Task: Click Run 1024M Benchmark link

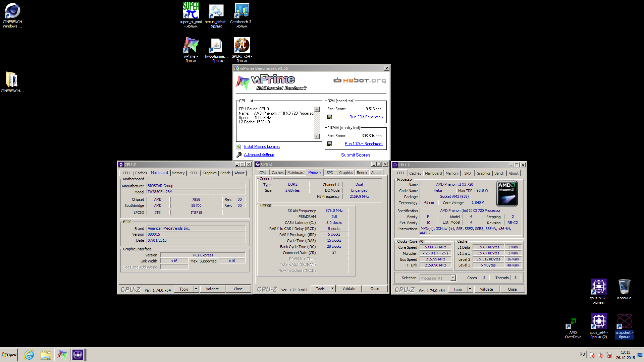Action: [364, 144]
